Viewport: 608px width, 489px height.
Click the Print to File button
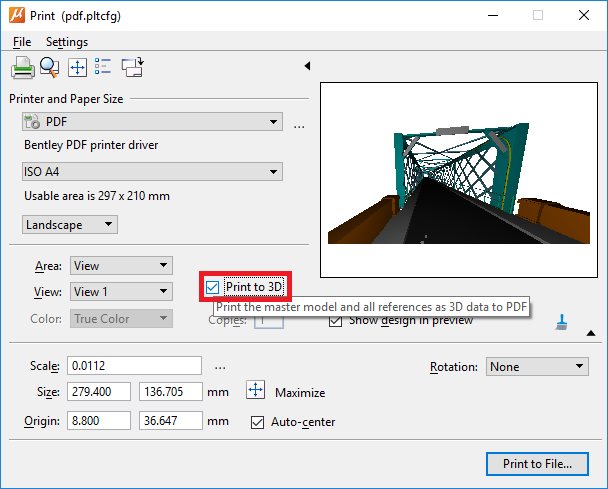537,464
